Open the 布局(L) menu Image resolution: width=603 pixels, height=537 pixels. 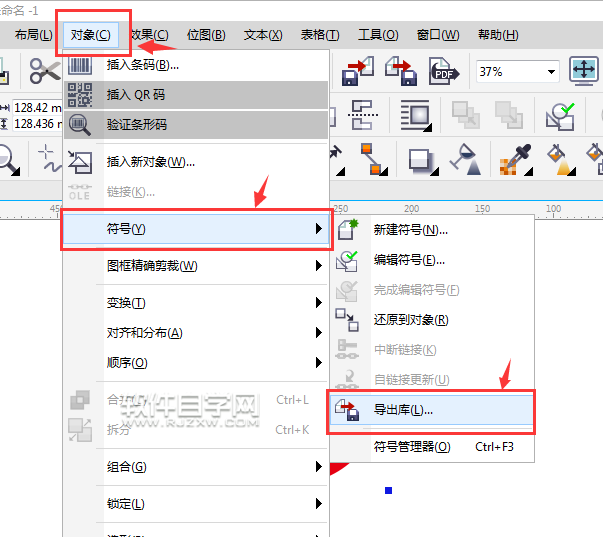click(33, 35)
